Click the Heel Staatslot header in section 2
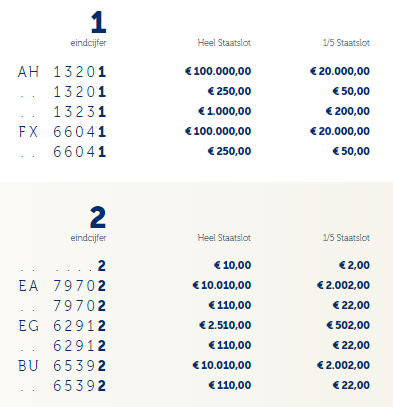The width and height of the screenshot is (393, 407). point(224,238)
